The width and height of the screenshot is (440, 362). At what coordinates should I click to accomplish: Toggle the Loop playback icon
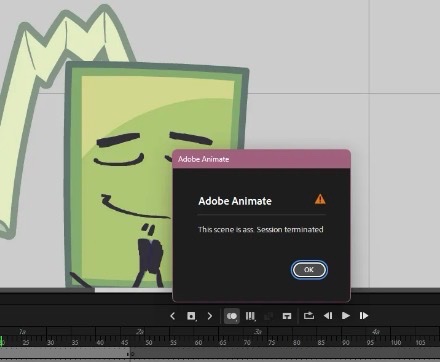[x=309, y=315]
